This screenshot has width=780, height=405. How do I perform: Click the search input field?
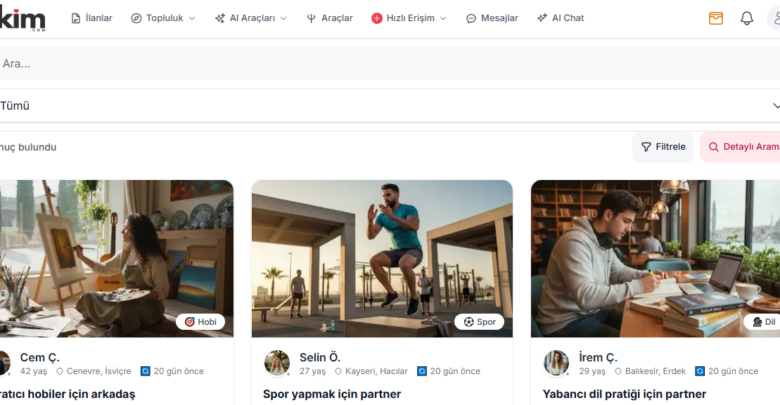click(x=390, y=63)
